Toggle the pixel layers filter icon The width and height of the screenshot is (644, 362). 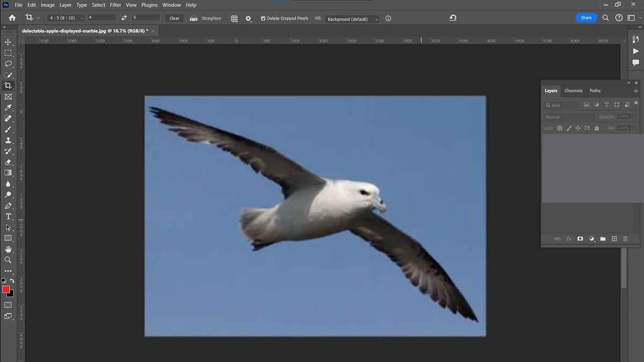pos(587,105)
